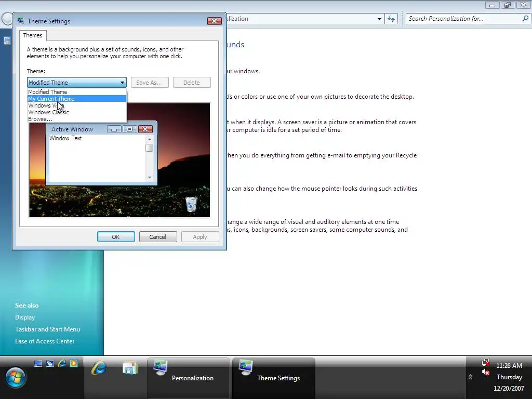
Task: Open address bar history dropdown arrow
Action: pos(379,19)
